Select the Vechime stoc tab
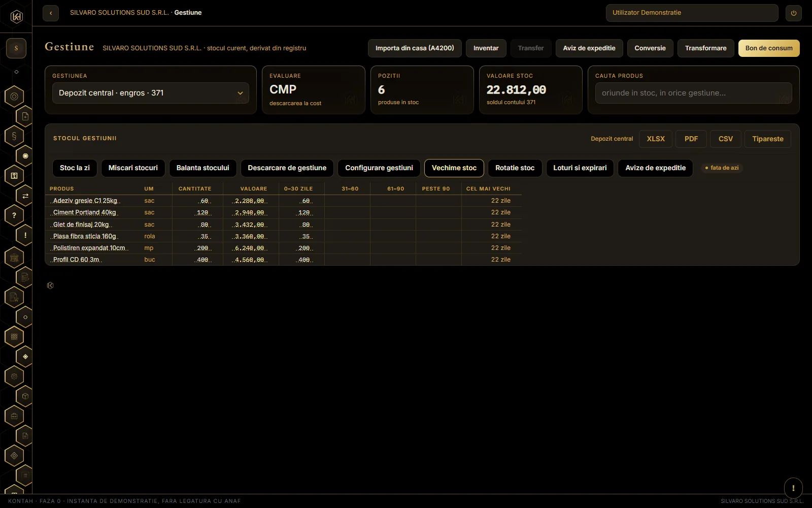Image resolution: width=812 pixels, height=508 pixels. tap(454, 168)
